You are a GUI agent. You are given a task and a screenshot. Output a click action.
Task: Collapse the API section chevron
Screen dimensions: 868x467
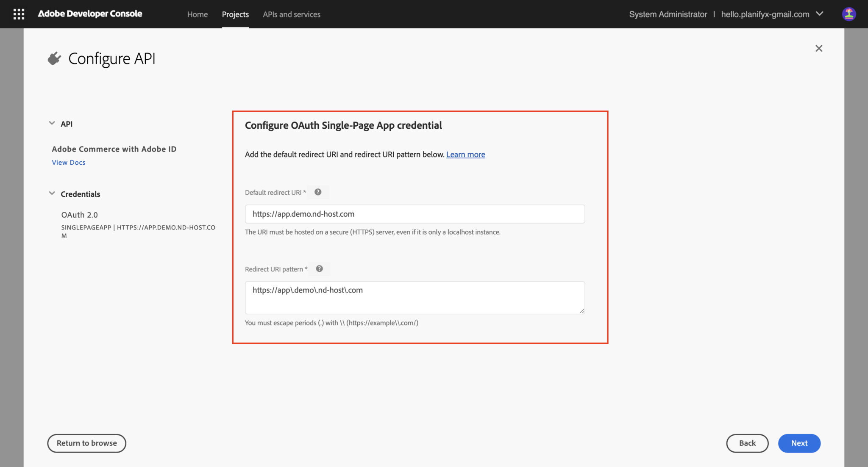point(52,123)
